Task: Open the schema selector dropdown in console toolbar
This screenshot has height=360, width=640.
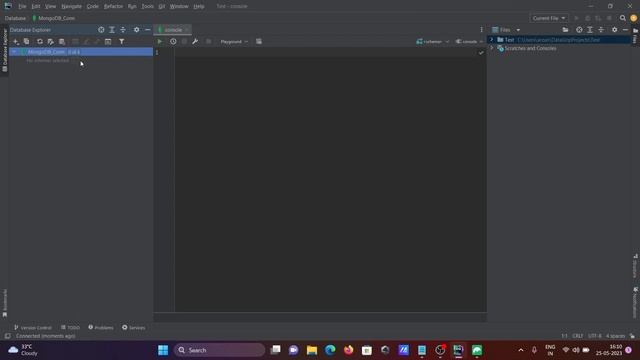Action: click(433, 42)
